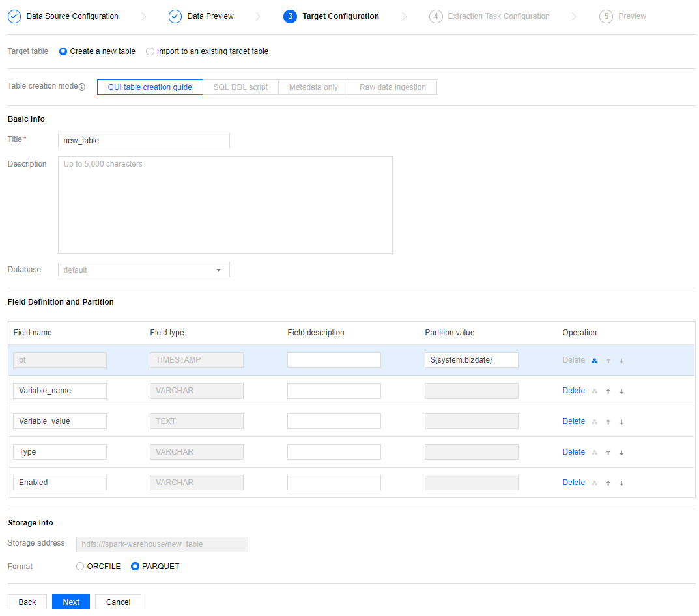Image resolution: width=699 pixels, height=616 pixels.
Task: Click the Extraction Task Configuration step label
Action: [x=498, y=16]
